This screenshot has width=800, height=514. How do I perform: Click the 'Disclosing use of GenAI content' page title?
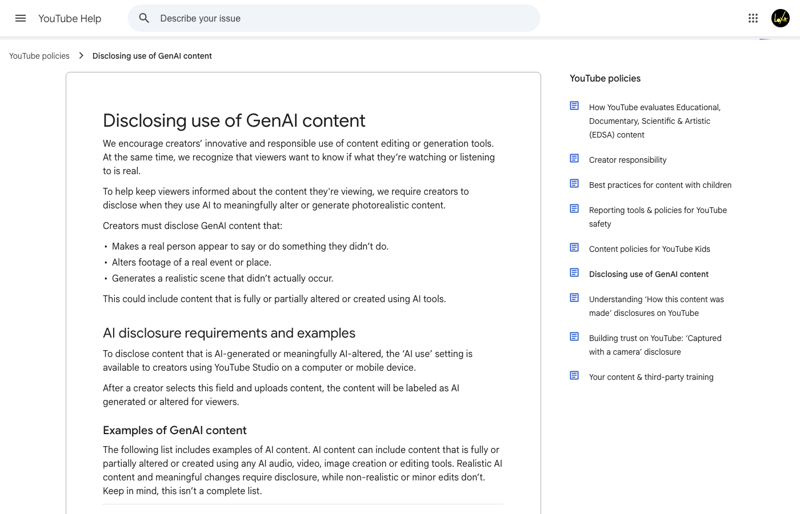(x=234, y=120)
